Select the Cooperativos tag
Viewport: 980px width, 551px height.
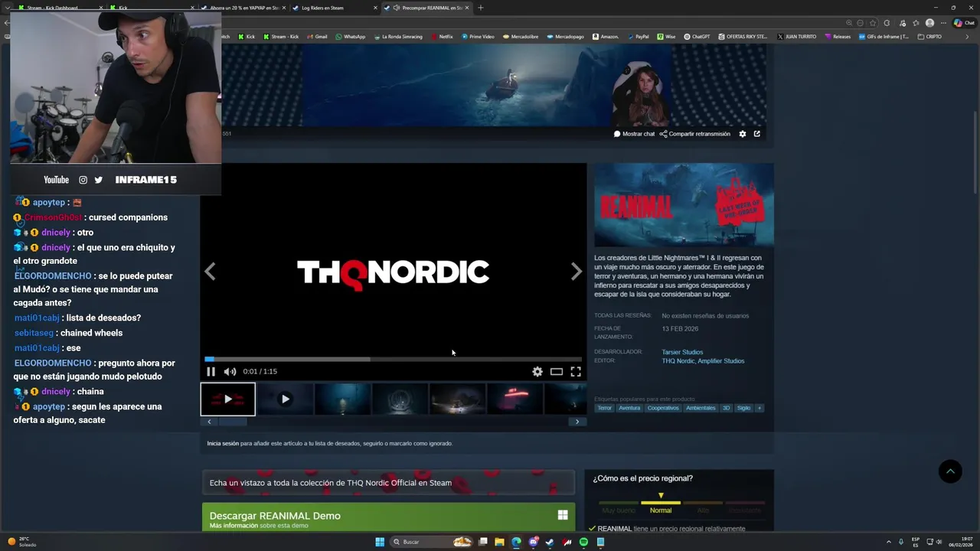click(x=663, y=408)
